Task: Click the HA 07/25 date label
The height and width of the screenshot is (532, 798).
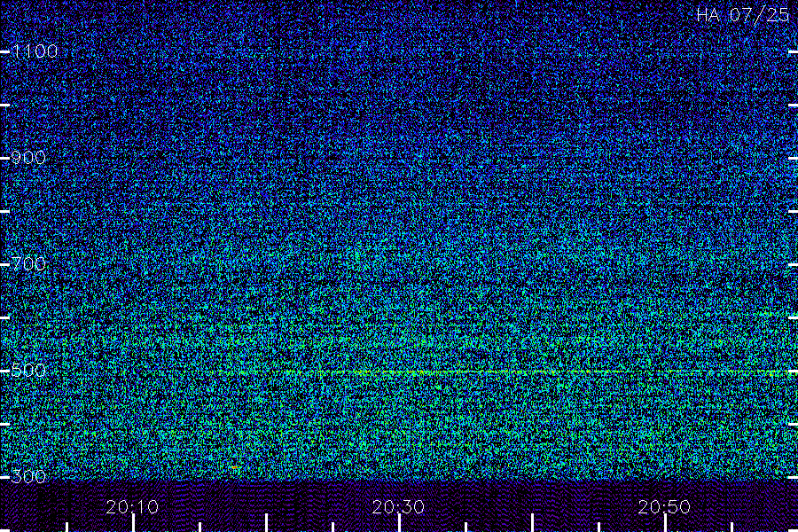Action: pos(742,15)
